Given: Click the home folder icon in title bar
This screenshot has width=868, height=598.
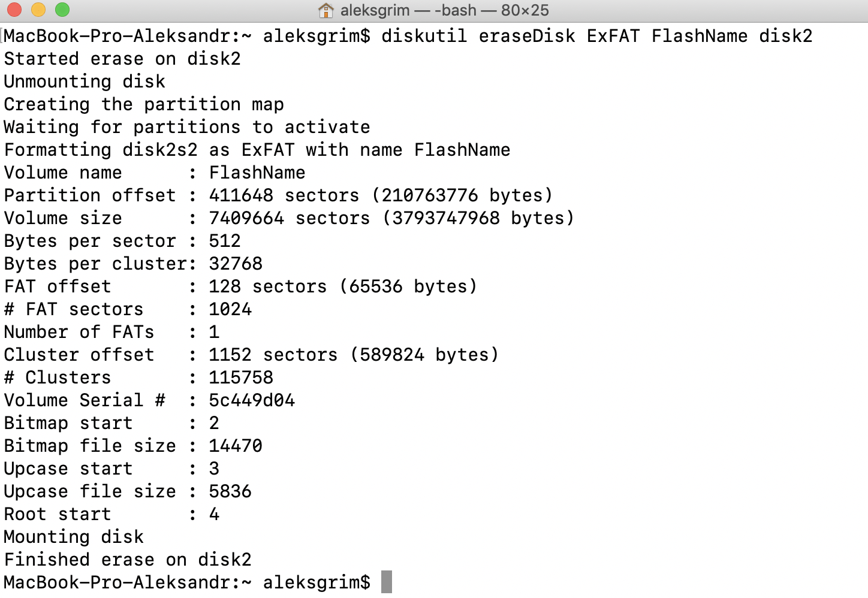Looking at the screenshot, I should click(x=326, y=10).
